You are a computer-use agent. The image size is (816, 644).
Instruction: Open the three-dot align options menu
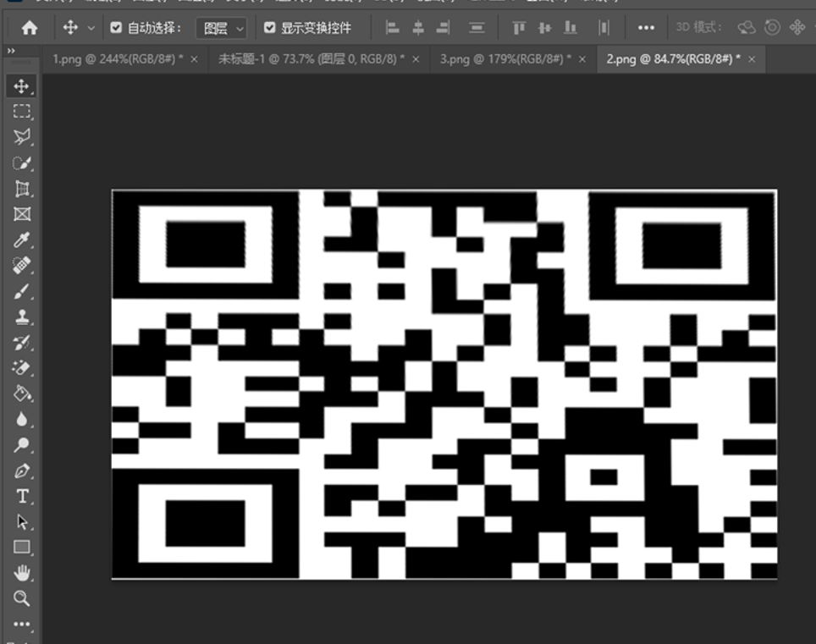646,28
